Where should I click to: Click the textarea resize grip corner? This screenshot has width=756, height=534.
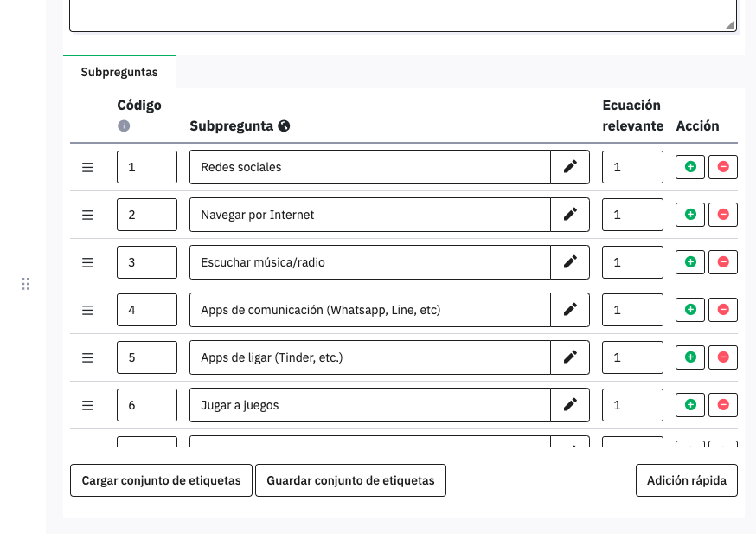coord(730,26)
